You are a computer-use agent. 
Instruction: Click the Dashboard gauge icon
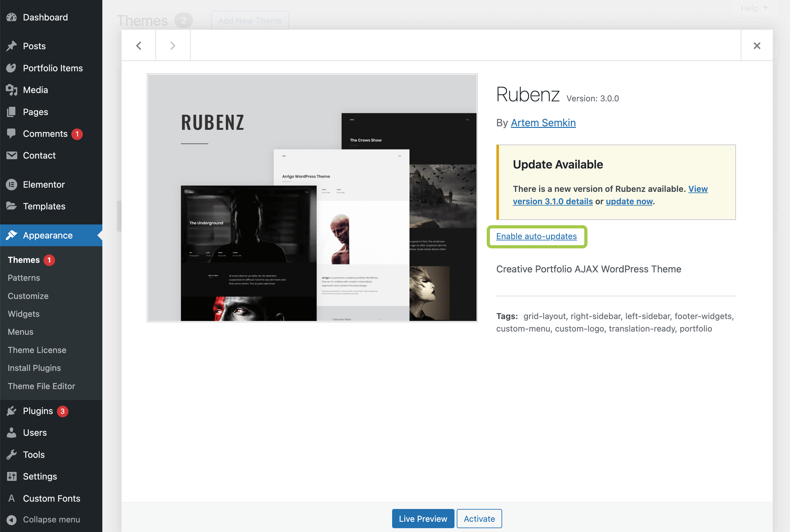coord(12,17)
